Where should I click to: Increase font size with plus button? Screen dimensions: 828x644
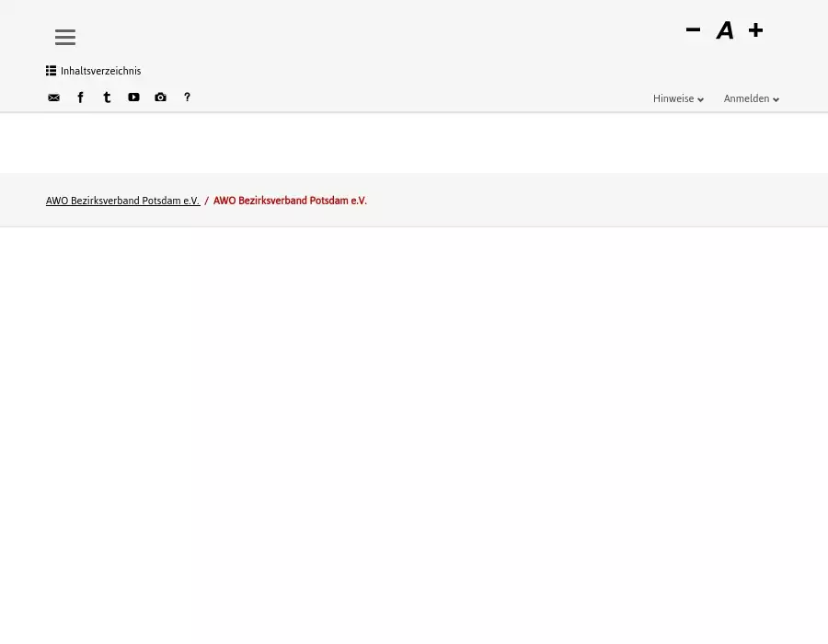[x=755, y=30]
